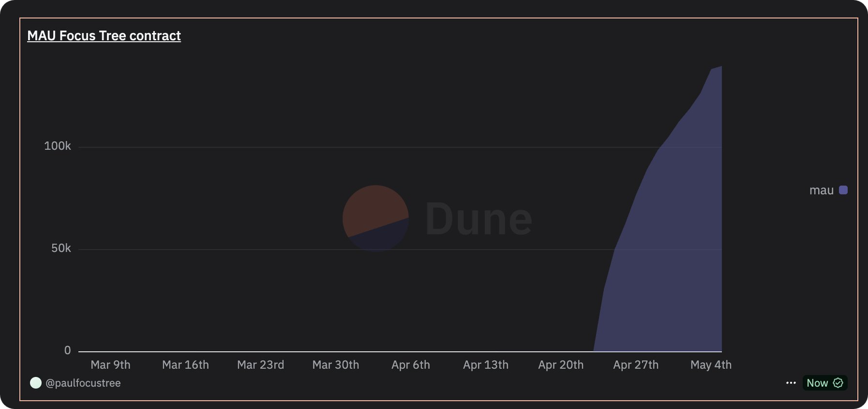Click the @paulfocustree author link

coord(83,383)
